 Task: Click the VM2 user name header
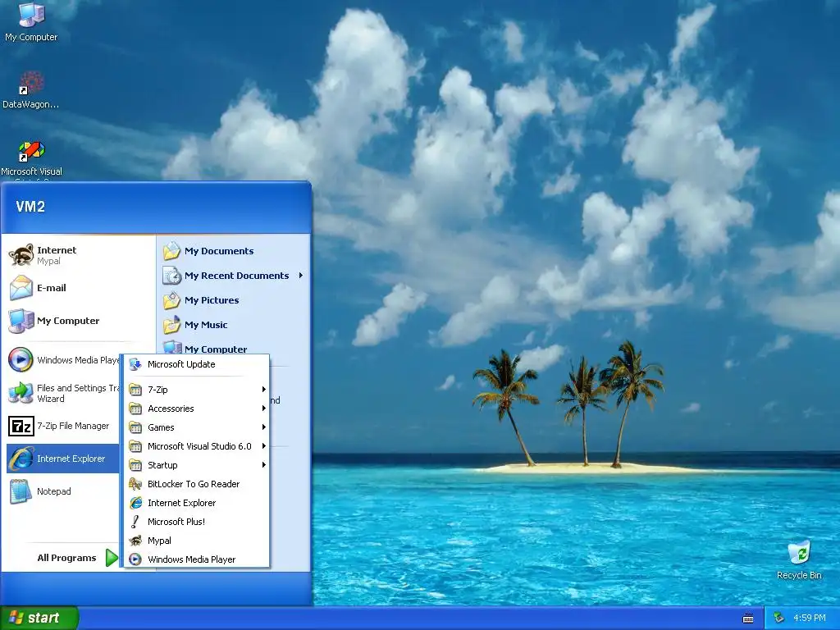click(30, 207)
